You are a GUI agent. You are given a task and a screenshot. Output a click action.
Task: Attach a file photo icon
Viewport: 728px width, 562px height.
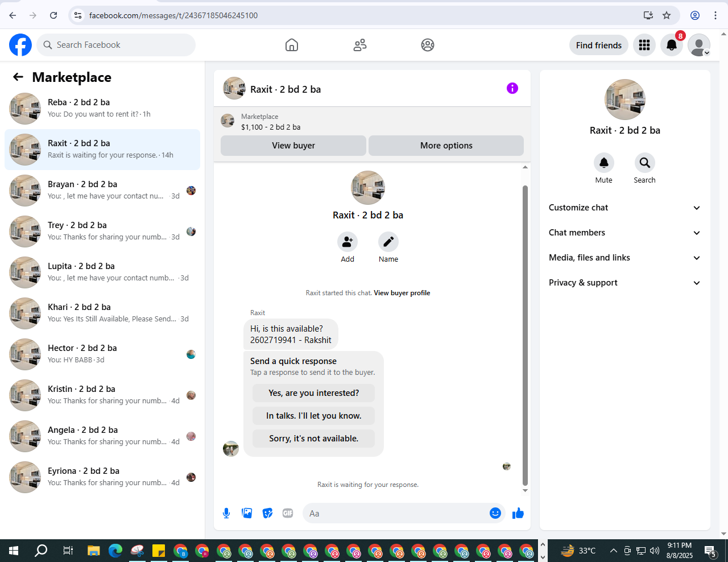[247, 513]
